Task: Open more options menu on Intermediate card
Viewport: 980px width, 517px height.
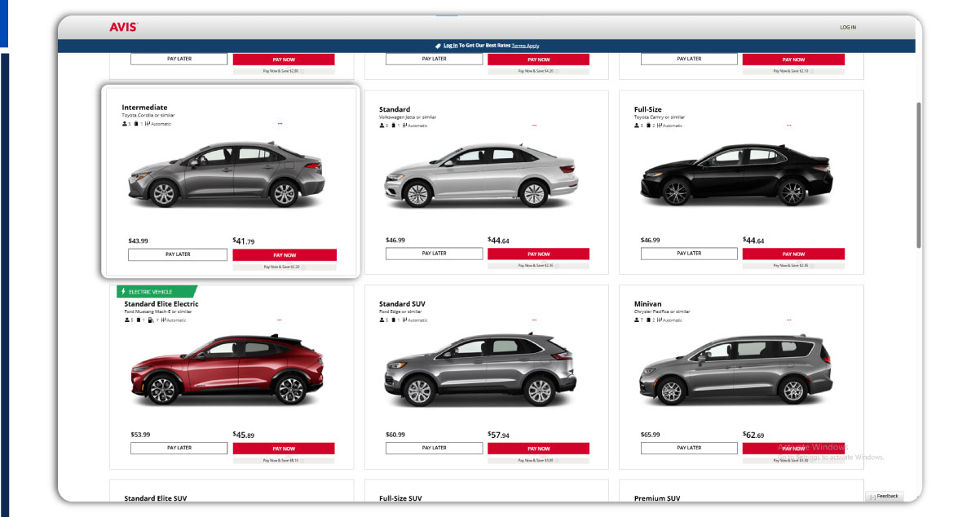Action: 280,123
